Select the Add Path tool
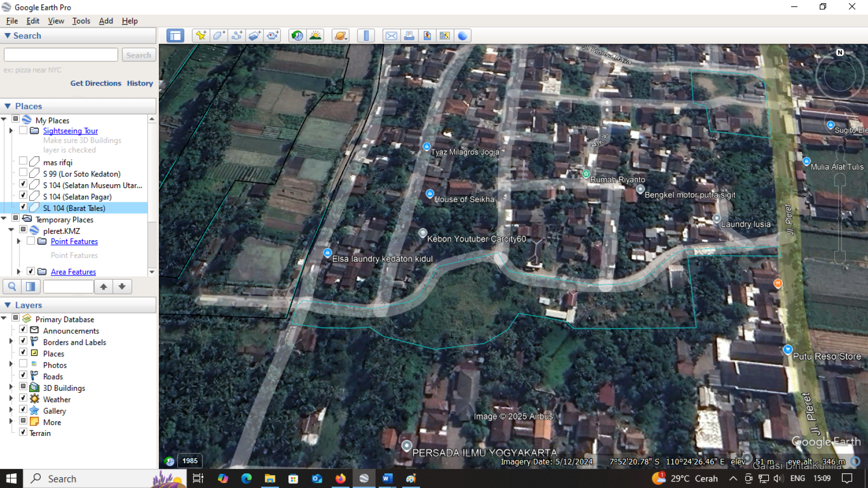 237,36
